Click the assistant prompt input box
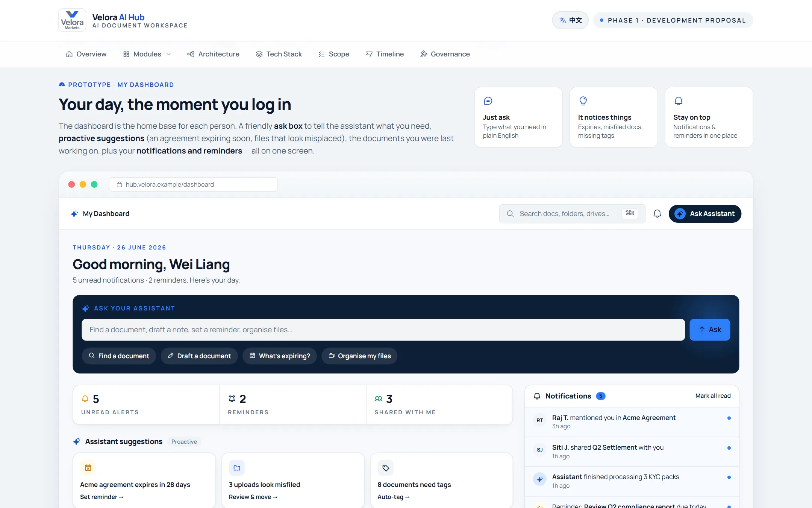This screenshot has width=812, height=508. pos(383,330)
